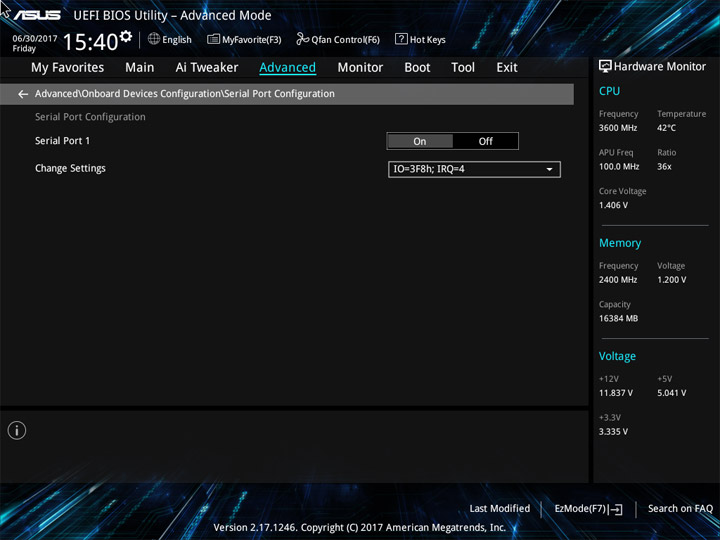Open Qfan Control(F6)

[x=338, y=39]
